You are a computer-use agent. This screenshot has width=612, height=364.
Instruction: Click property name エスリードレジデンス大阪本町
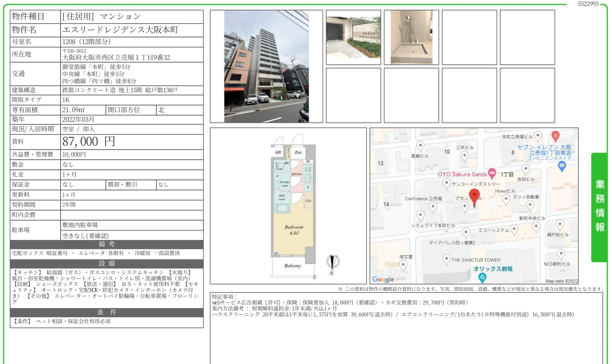click(120, 30)
